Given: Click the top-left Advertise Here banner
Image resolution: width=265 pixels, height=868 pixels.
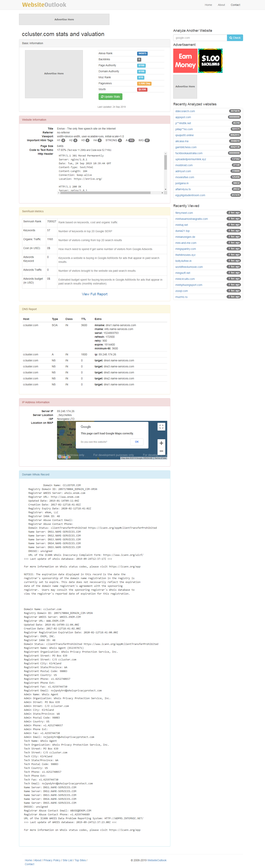Looking at the screenshot, I should 64,20.
